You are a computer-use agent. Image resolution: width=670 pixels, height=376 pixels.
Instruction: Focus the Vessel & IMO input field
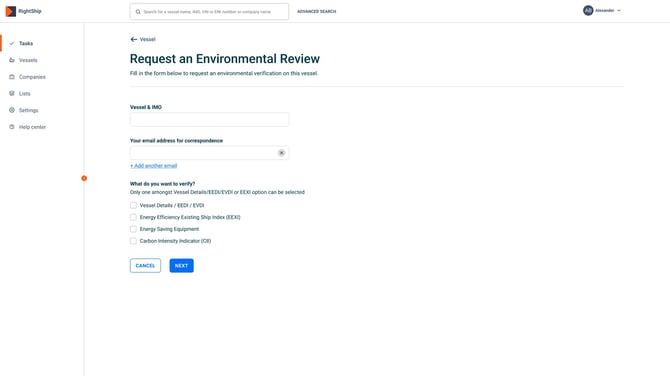point(209,119)
